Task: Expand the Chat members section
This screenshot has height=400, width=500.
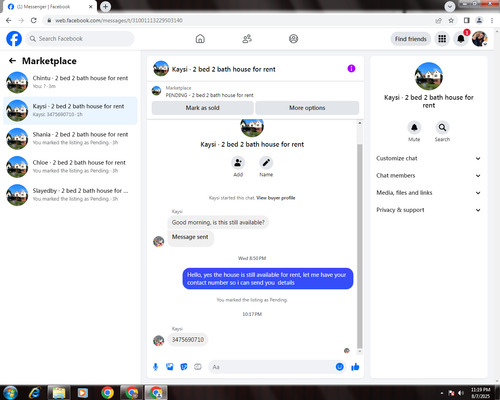Action: (x=428, y=176)
